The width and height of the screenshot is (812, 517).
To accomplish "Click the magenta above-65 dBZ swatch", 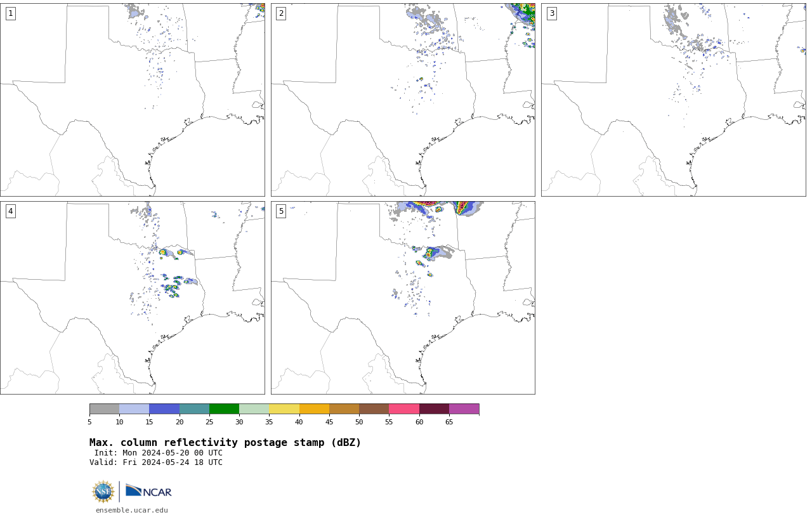I will coord(464,409).
